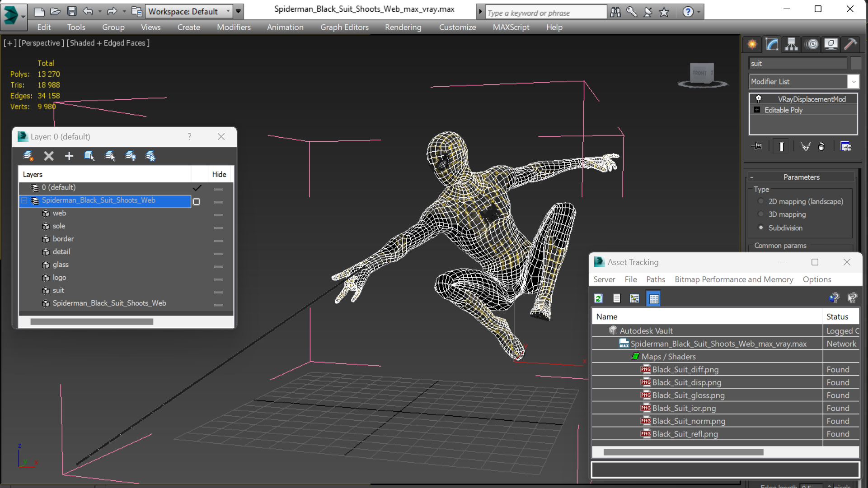This screenshot has width=868, height=488.
Task: Collapse the Spiderman_Black_Suit_Shoots_Web layer tree
Action: coord(24,200)
